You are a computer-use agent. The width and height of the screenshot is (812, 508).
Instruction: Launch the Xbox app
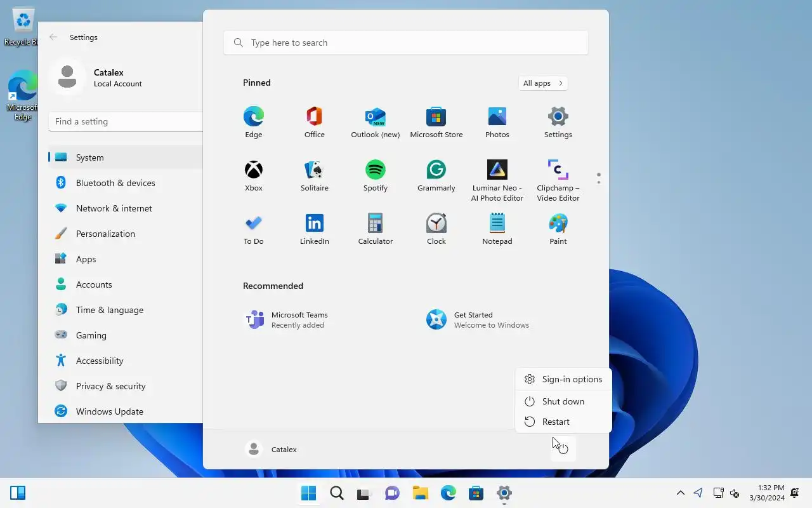click(253, 175)
